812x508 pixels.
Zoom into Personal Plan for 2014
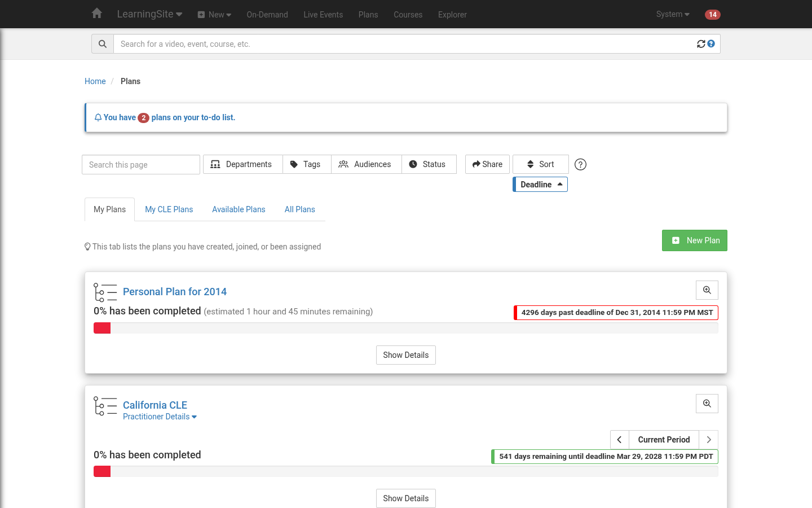click(x=707, y=290)
